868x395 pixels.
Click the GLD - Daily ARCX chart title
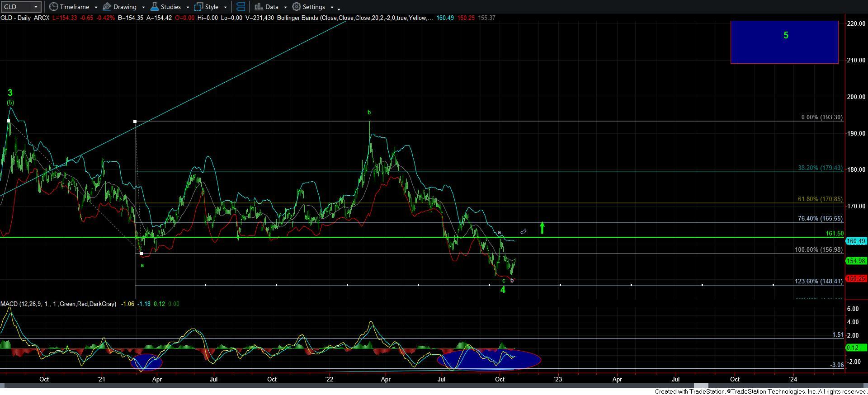pos(25,18)
